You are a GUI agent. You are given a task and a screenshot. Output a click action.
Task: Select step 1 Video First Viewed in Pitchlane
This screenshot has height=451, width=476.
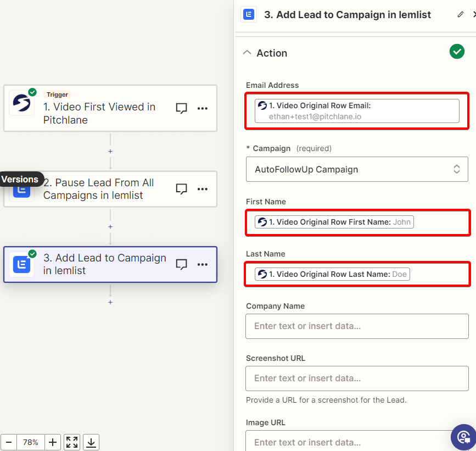(x=110, y=108)
